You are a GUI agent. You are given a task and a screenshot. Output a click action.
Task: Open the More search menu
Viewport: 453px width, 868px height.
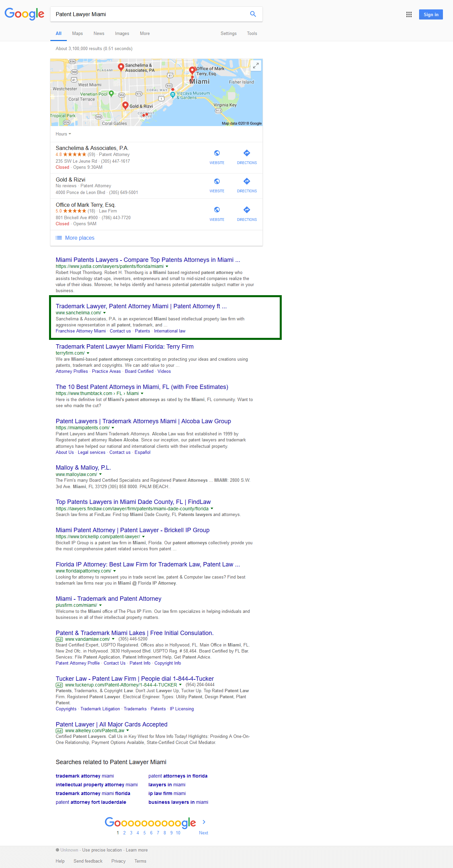point(145,34)
